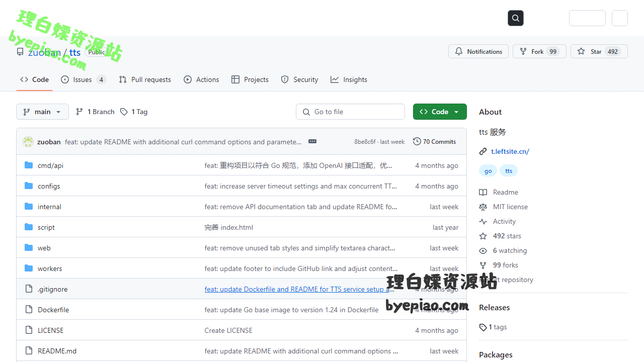Open the cmd/api folder
The width and height of the screenshot is (644, 362).
point(50,165)
